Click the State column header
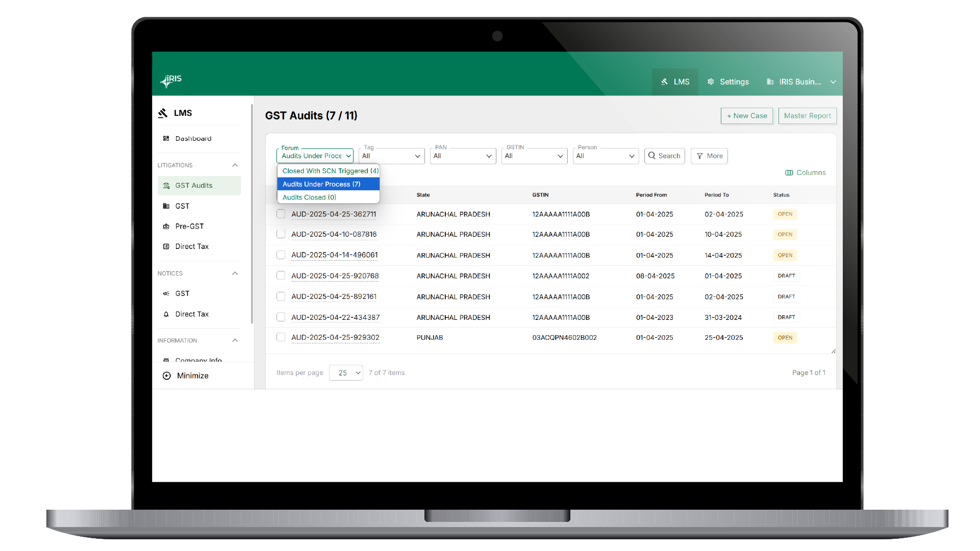 point(423,195)
